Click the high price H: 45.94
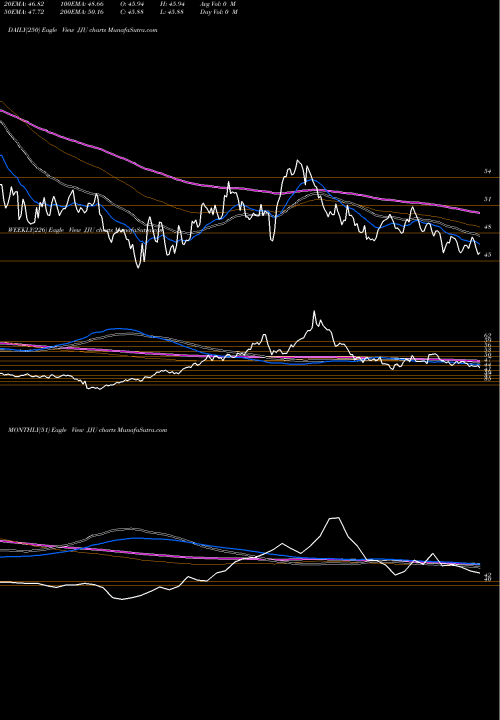This screenshot has width=500, height=720. tap(171, 3)
